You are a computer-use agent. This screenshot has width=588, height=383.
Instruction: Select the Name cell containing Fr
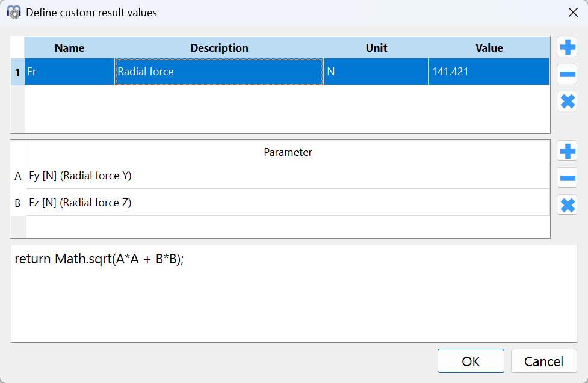point(68,71)
